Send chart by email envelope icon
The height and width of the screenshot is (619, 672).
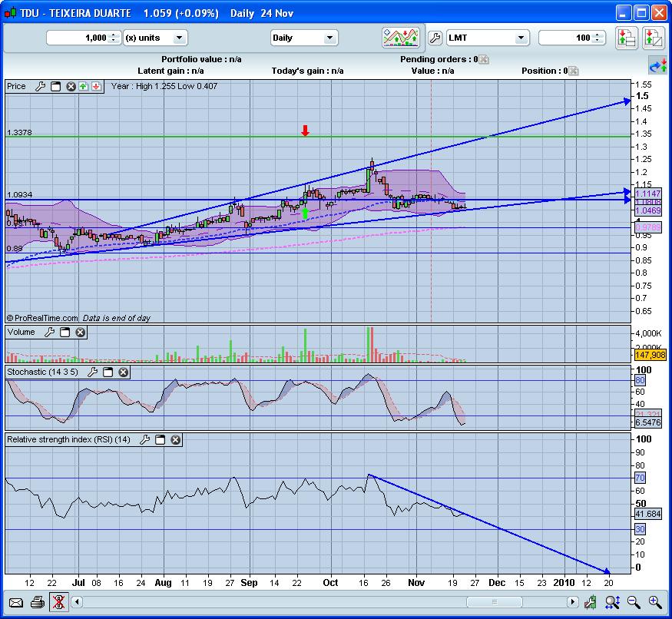[16, 603]
